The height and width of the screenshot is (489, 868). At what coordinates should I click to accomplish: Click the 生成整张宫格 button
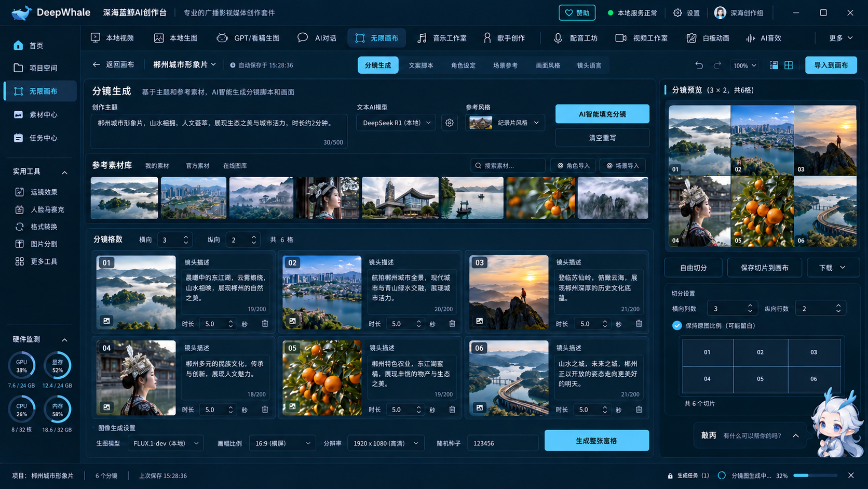(596, 441)
